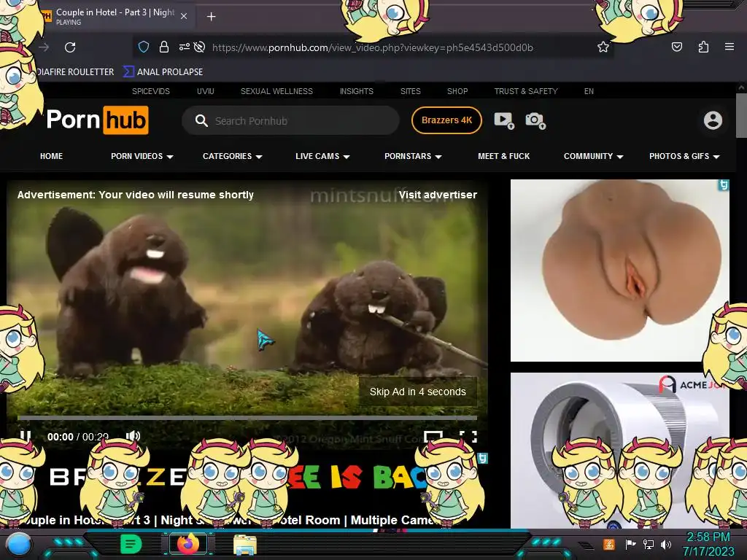Viewport: 747px width, 560px height.
Task: Click Visit advertiser on the video
Action: [438, 195]
